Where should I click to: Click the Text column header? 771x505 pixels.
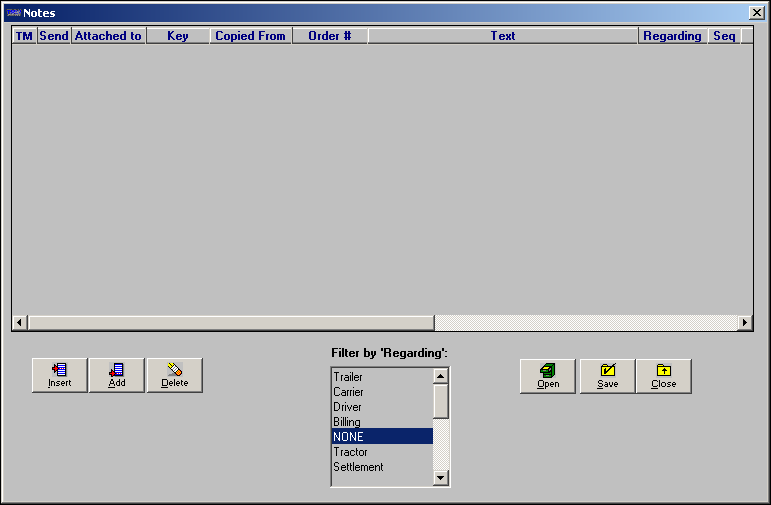(x=503, y=36)
